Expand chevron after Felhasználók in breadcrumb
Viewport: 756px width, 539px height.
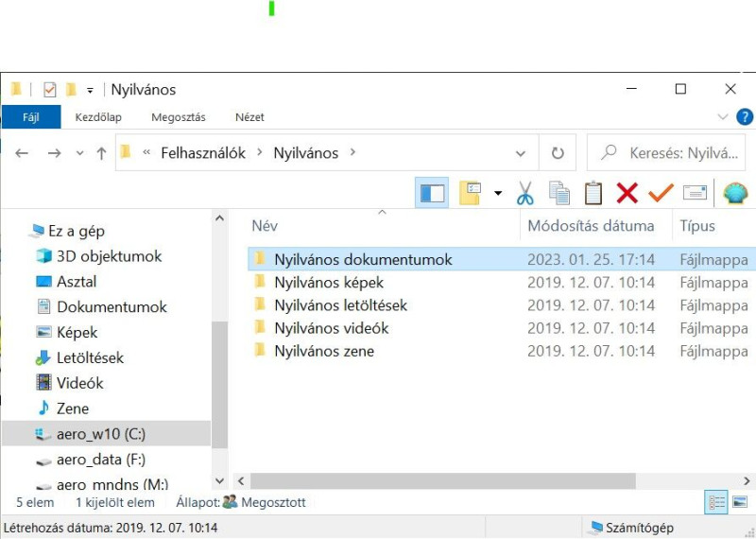[x=259, y=152]
